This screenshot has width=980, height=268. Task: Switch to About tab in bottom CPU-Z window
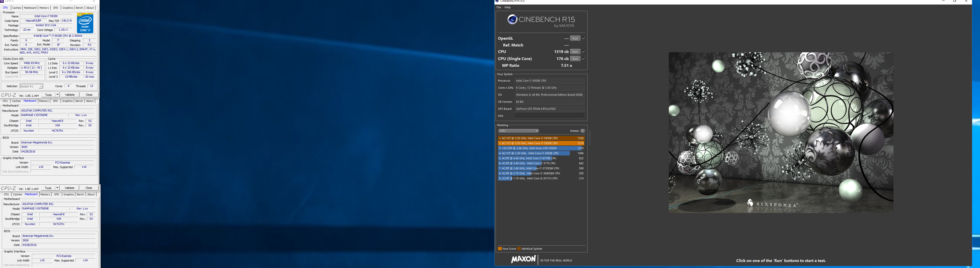(x=91, y=194)
